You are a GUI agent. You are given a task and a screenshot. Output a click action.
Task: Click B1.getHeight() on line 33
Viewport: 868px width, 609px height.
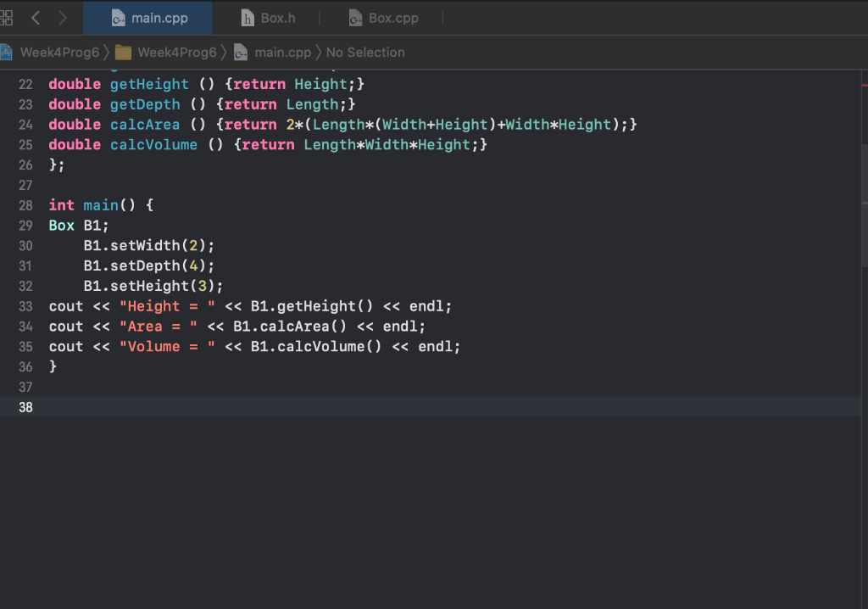[312, 306]
